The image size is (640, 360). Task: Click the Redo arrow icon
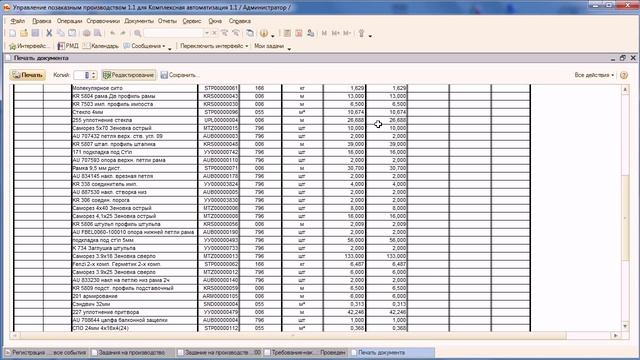coord(123,33)
